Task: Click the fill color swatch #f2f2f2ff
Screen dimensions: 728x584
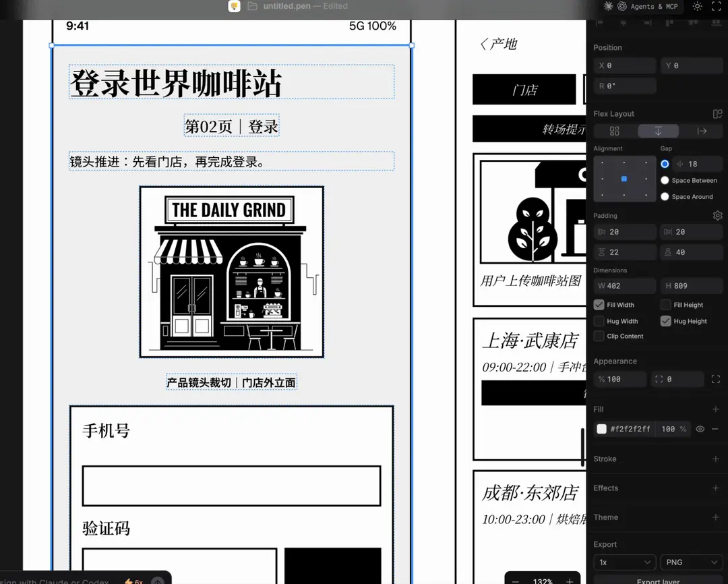Action: (x=602, y=429)
